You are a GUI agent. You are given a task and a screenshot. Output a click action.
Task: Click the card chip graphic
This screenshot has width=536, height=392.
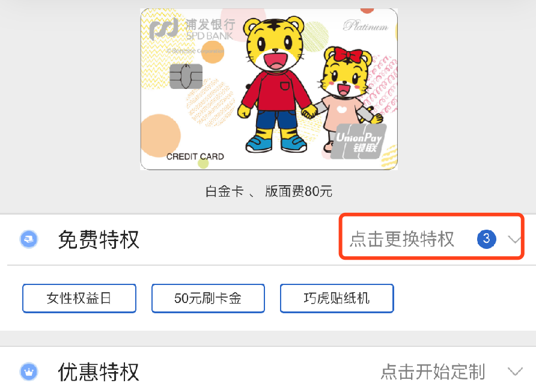tap(186, 76)
